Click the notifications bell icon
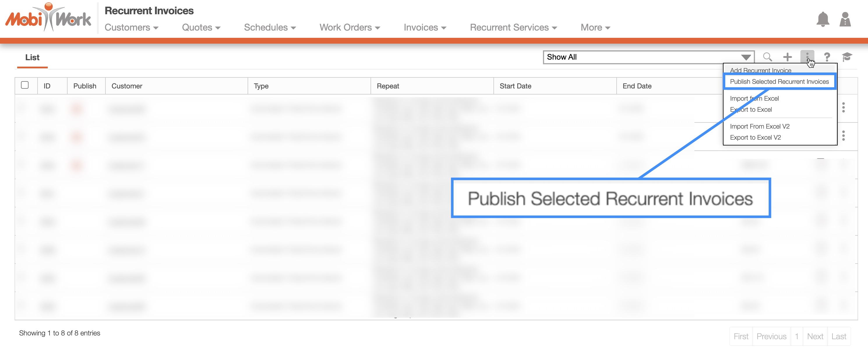The width and height of the screenshot is (868, 352). [x=823, y=19]
